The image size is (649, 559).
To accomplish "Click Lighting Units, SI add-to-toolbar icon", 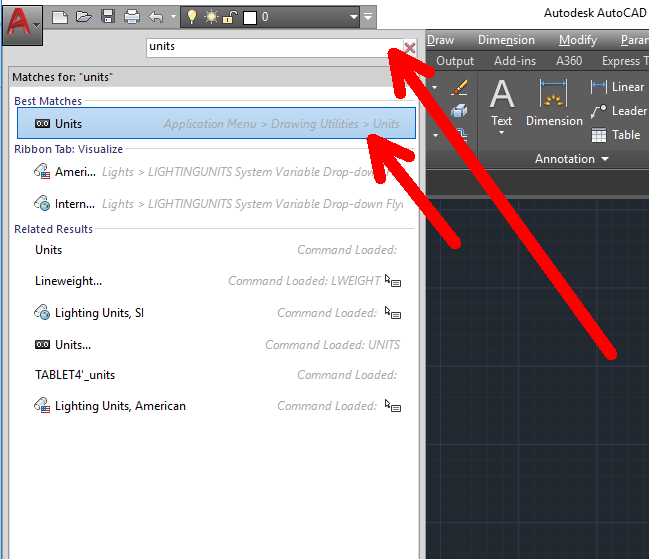I will pos(392,313).
